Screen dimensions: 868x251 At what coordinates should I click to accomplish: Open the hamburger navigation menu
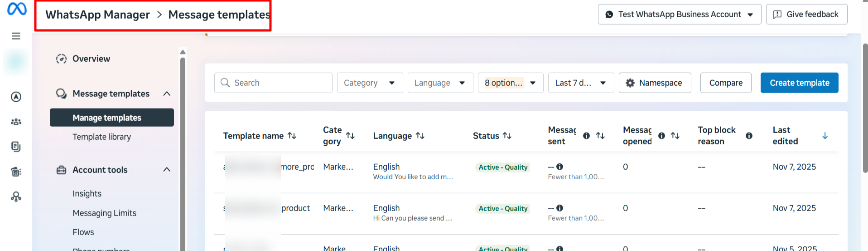tap(16, 36)
